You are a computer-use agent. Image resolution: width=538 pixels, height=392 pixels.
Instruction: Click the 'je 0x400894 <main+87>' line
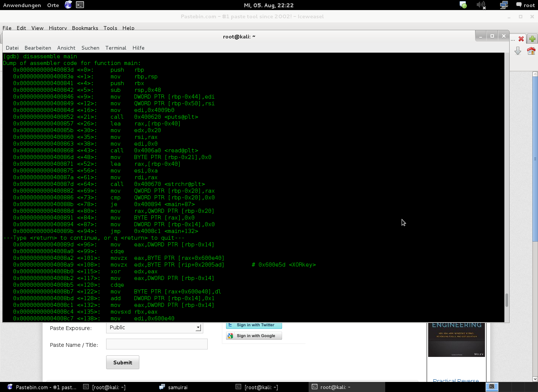click(x=104, y=204)
